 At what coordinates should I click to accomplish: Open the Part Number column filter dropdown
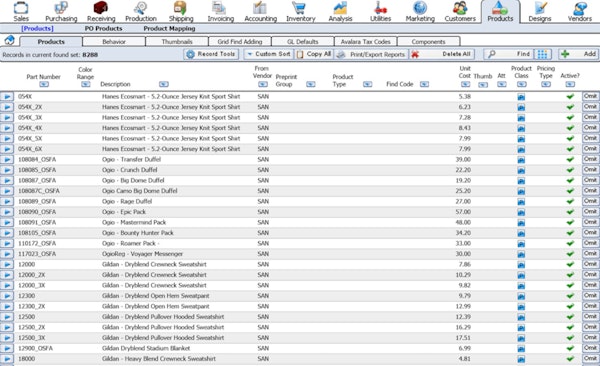coord(44,84)
